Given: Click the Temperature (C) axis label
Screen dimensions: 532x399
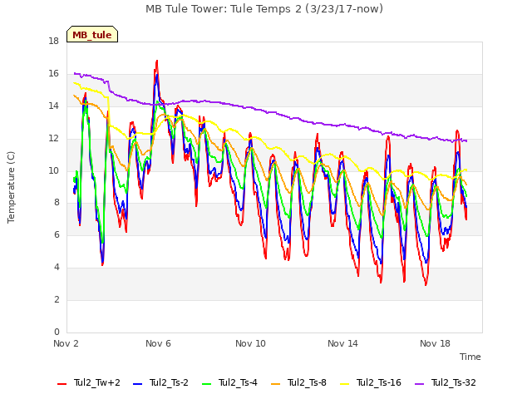Looking at the screenshot, I should point(11,187).
